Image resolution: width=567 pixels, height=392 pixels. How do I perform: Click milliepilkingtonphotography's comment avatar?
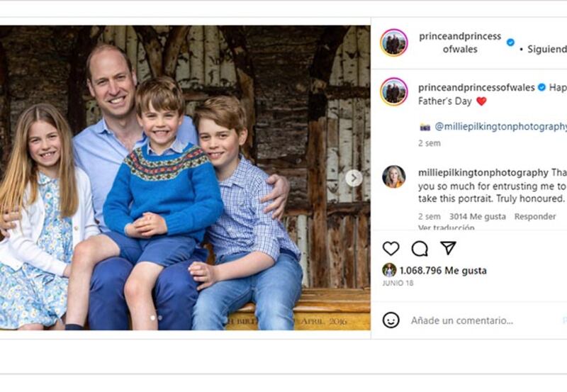click(393, 177)
